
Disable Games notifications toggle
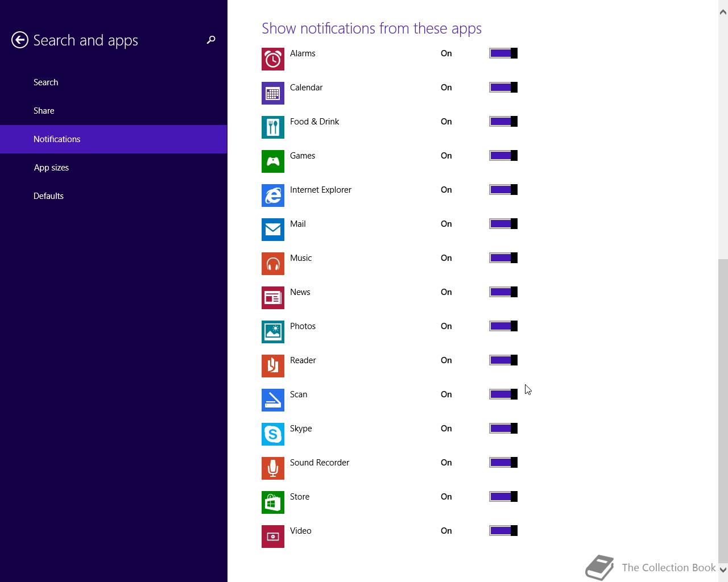click(503, 156)
